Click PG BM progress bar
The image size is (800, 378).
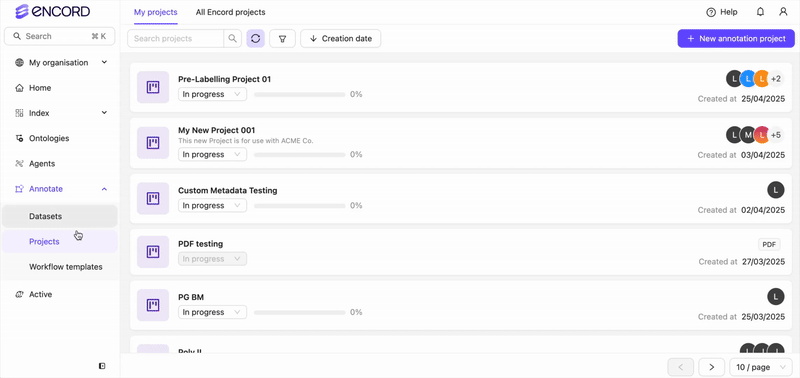pos(299,312)
